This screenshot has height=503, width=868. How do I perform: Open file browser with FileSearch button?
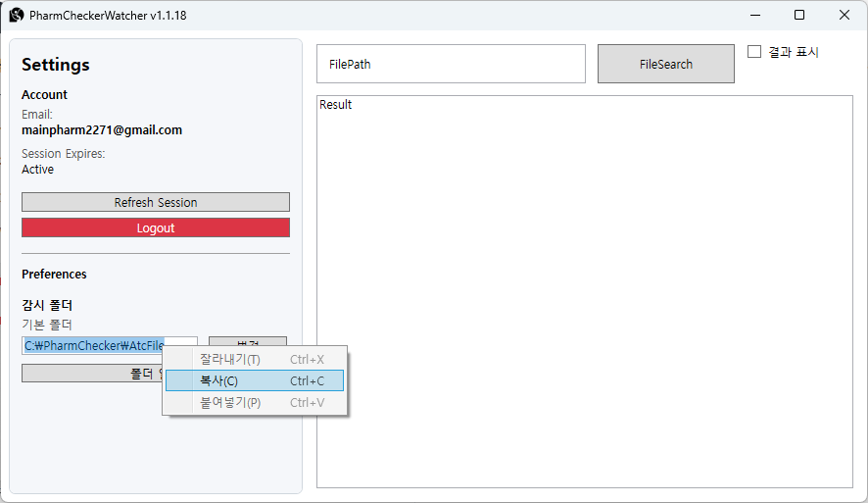666,64
